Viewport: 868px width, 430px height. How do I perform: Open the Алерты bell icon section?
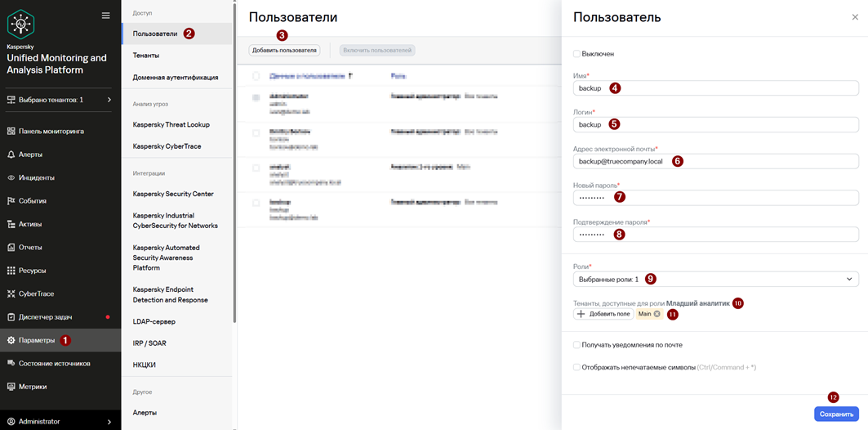click(11, 155)
